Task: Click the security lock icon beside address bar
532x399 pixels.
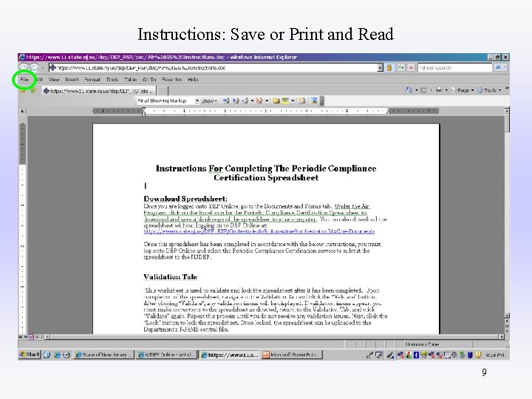Action: (389, 68)
